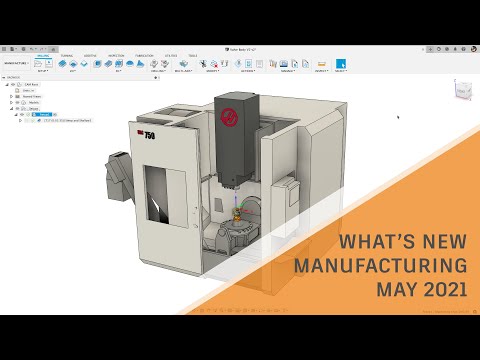
Task: Toggle visibility eye of CAM Root
Action: (x=13, y=85)
